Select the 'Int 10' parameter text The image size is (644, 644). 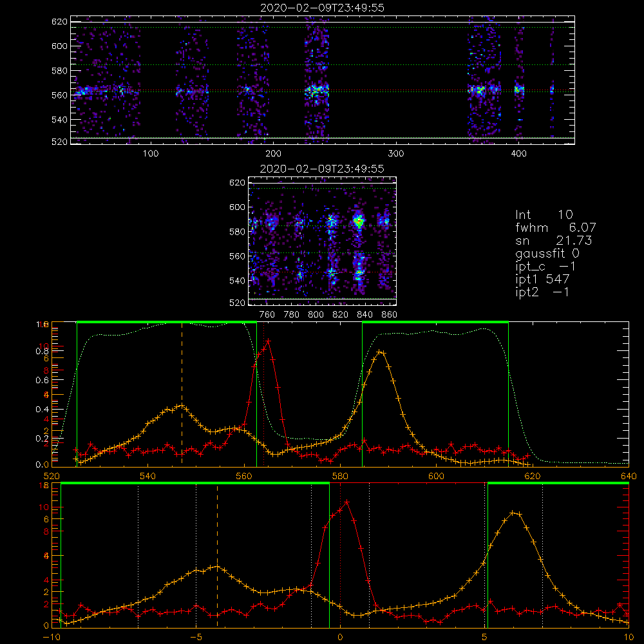544,215
